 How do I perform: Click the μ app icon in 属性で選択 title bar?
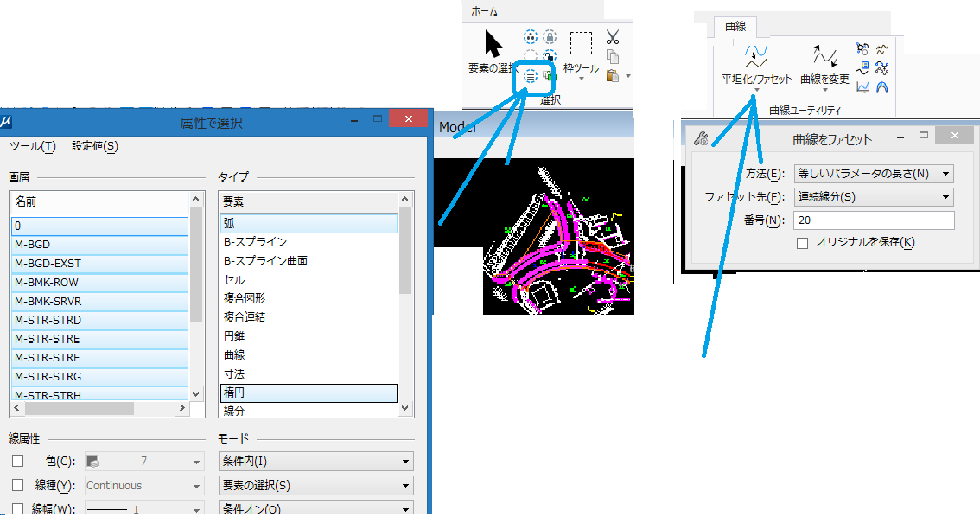(x=6, y=121)
